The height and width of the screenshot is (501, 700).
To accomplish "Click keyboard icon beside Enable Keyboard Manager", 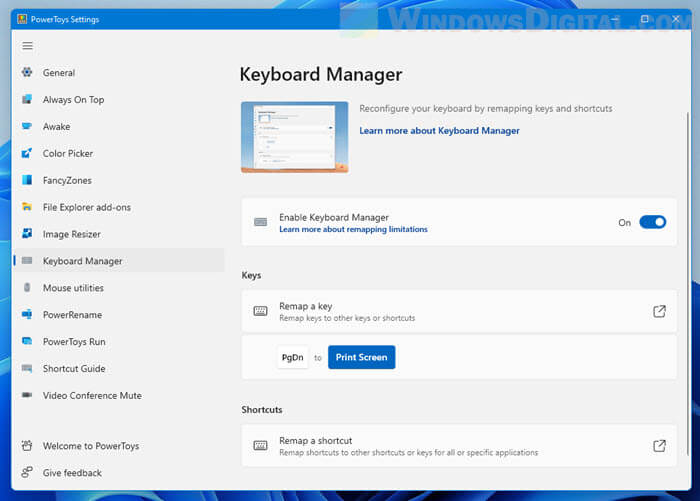I will point(260,222).
